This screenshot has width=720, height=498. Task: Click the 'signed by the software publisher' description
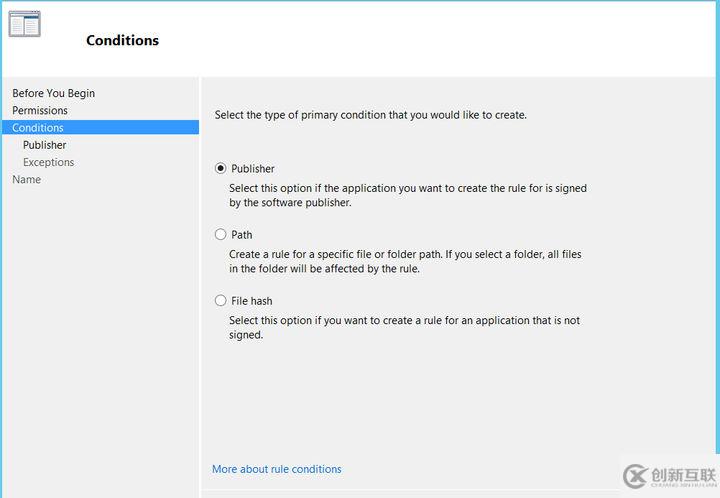tap(408, 195)
